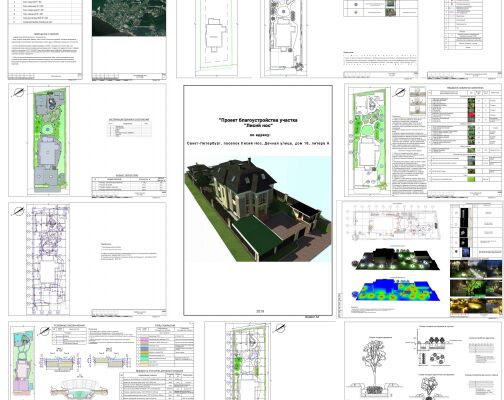Open the top-left text notes sheet
Viewport: 504px width, 400px height.
45,40
